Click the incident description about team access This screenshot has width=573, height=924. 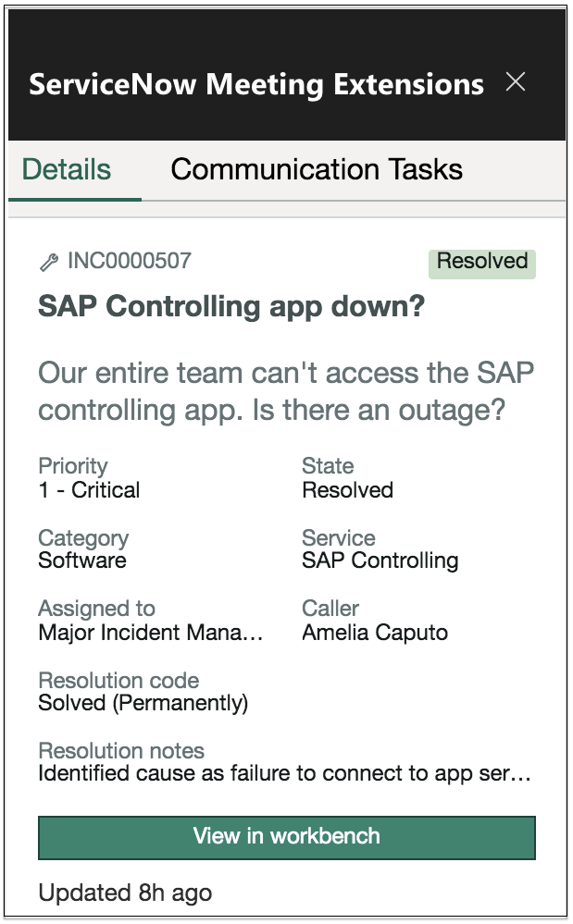286,391
